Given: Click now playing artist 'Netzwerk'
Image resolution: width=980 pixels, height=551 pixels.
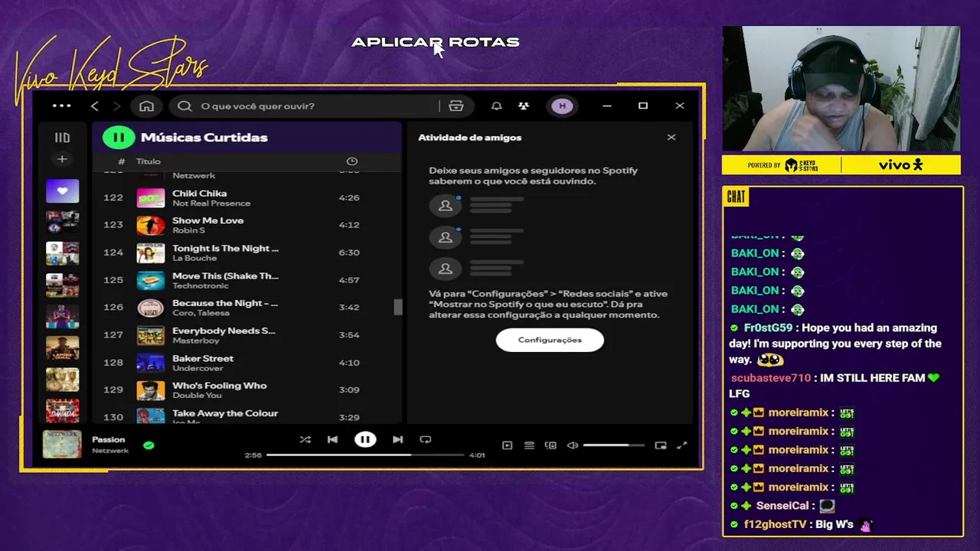Looking at the screenshot, I should 110,451.
